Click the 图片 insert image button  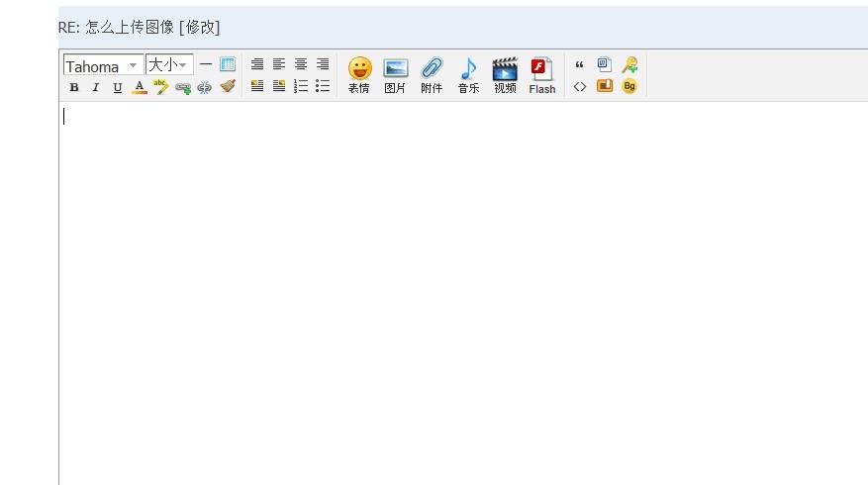(x=395, y=75)
